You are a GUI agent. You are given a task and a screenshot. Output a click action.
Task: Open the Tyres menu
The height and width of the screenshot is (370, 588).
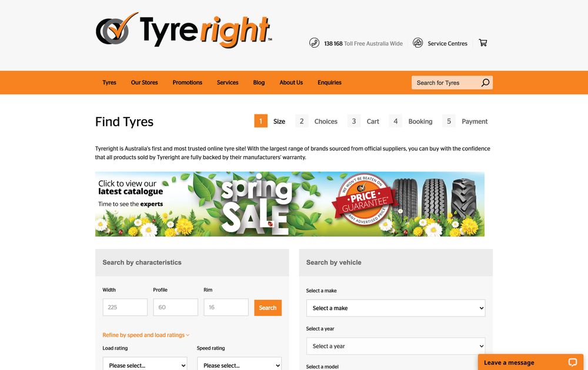[109, 82]
